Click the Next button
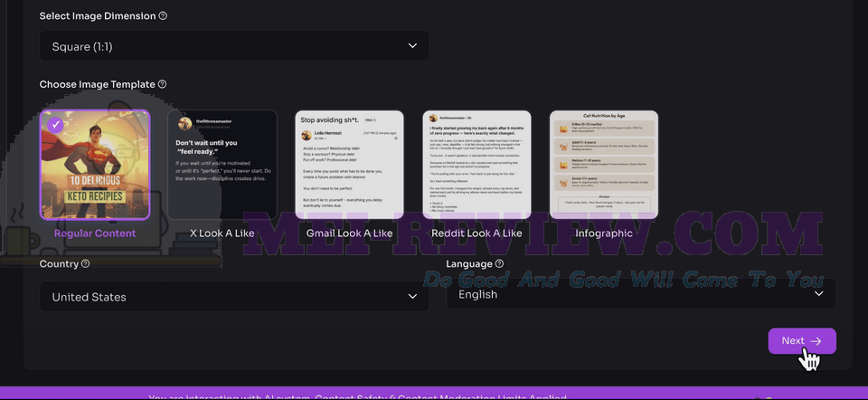Viewport: 868px width, 400px height. click(802, 340)
